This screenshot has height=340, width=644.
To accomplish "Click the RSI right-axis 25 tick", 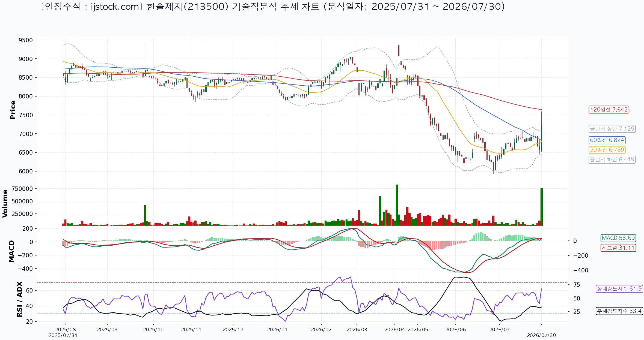I will [x=577, y=312].
